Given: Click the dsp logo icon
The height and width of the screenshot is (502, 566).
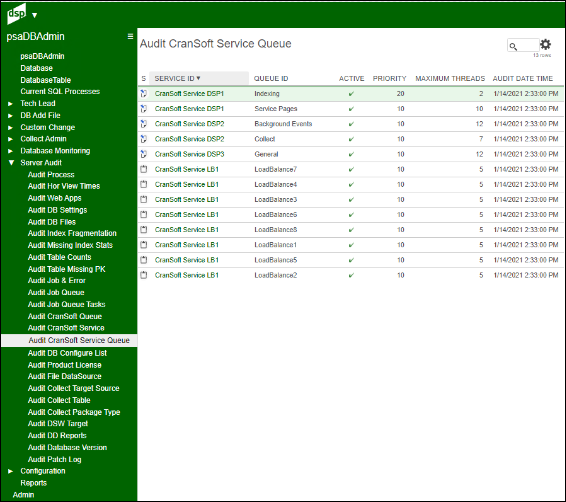Looking at the screenshot, I should point(16,14).
